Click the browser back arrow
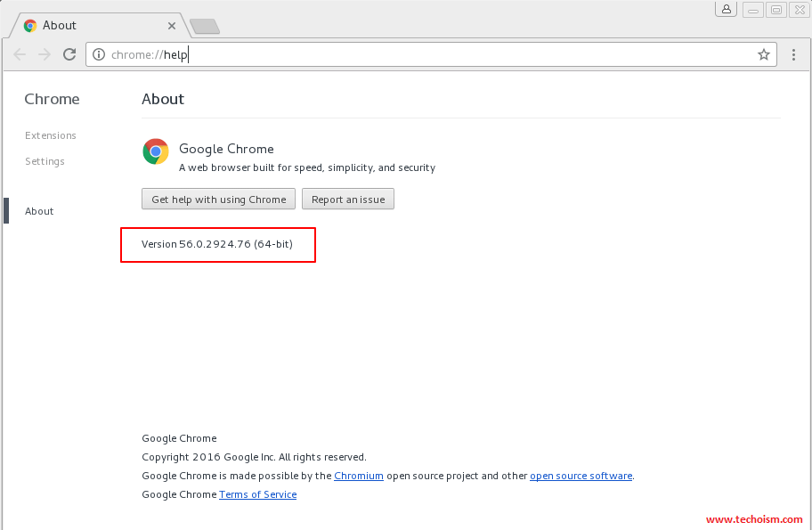The height and width of the screenshot is (530, 812). (x=20, y=54)
